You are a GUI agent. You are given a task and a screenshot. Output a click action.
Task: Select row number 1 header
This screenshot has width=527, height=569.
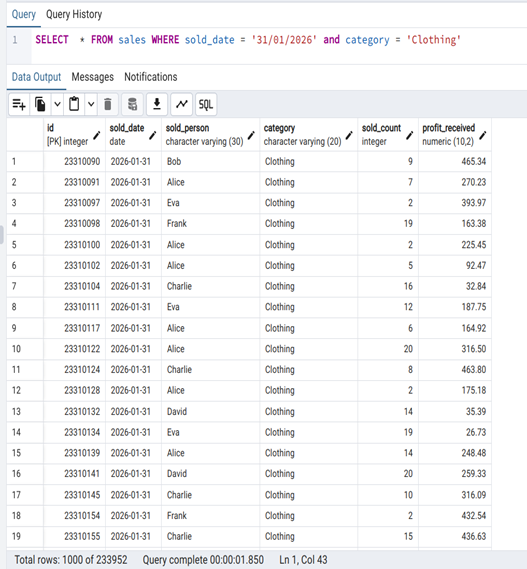click(25, 161)
